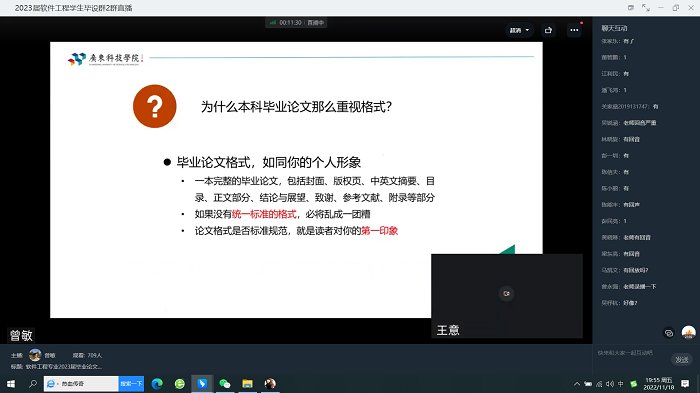This screenshot has width=700, height=393.
Task: Toggle the window pin icon in title bar
Action: [x=631, y=8]
